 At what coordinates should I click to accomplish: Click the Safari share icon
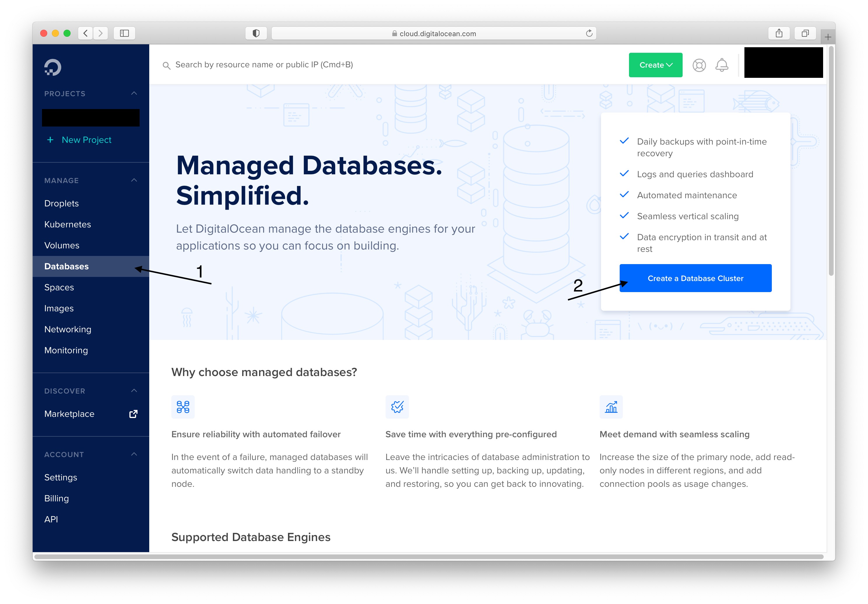tap(779, 33)
